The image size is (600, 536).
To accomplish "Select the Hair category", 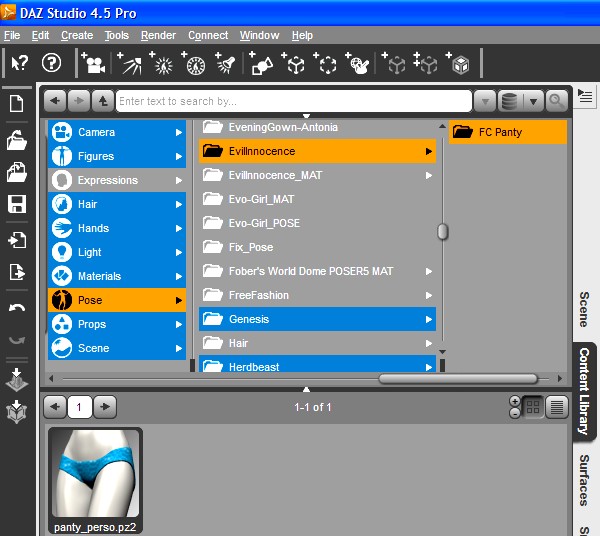I will [117, 204].
